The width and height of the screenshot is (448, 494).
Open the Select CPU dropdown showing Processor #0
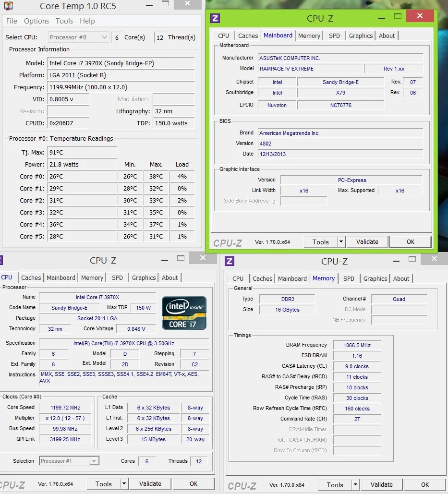click(x=78, y=37)
